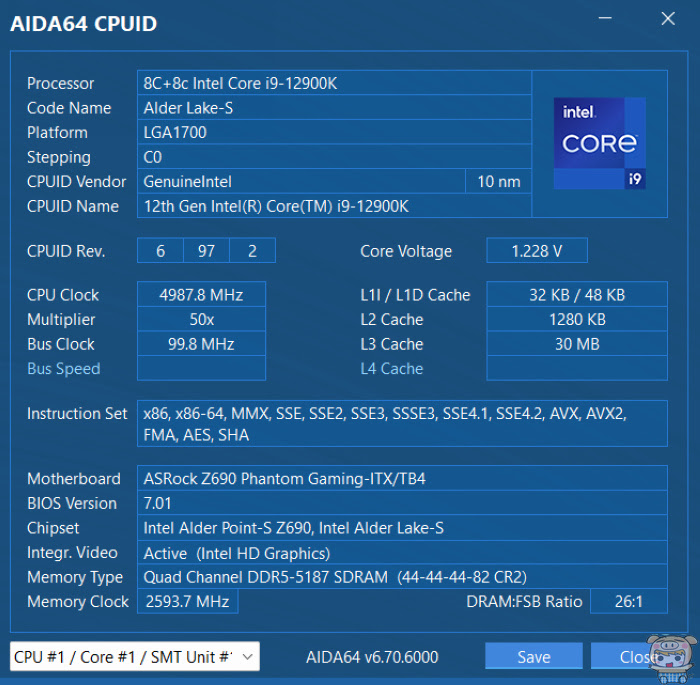Minimize the AIDA64 CPUID window
Screen dimensions: 700x685
tap(605, 18)
